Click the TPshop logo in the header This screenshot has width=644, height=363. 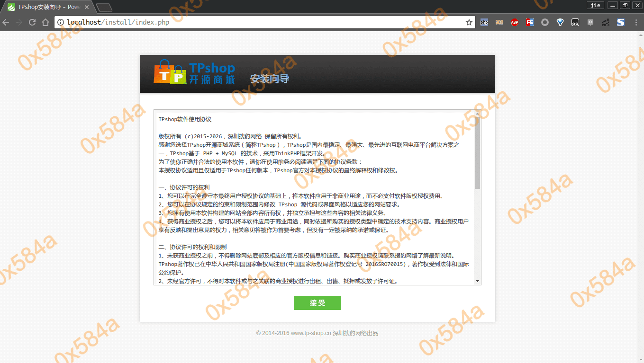(194, 73)
